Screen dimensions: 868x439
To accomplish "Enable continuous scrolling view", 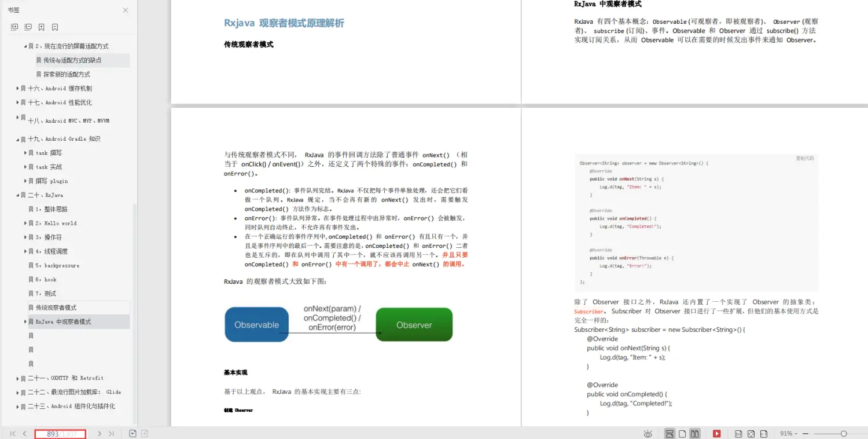I will tap(670, 433).
